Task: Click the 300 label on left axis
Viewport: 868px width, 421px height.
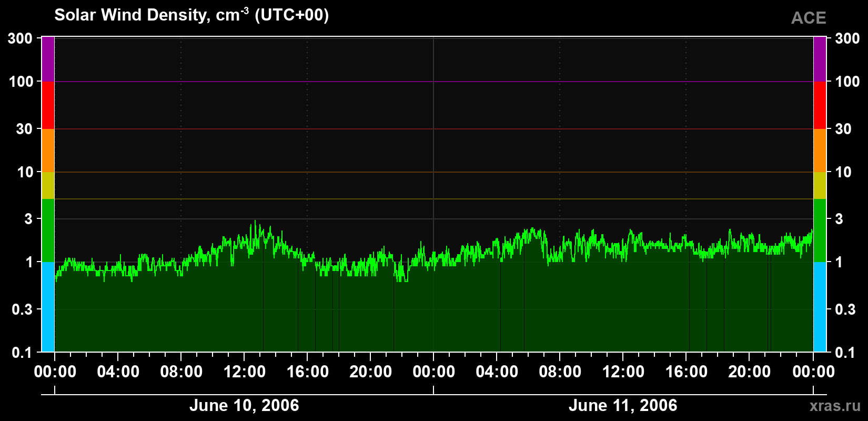Action: pyautogui.click(x=21, y=38)
